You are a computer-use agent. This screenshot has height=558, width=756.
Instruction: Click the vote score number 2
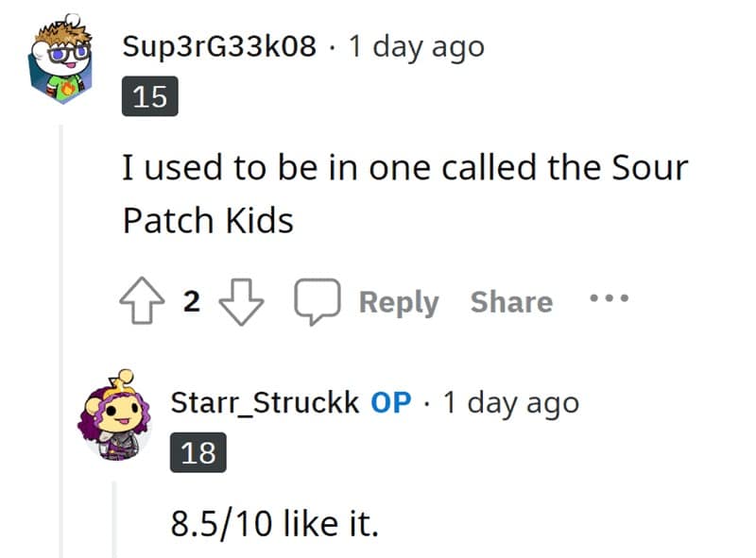point(192,303)
